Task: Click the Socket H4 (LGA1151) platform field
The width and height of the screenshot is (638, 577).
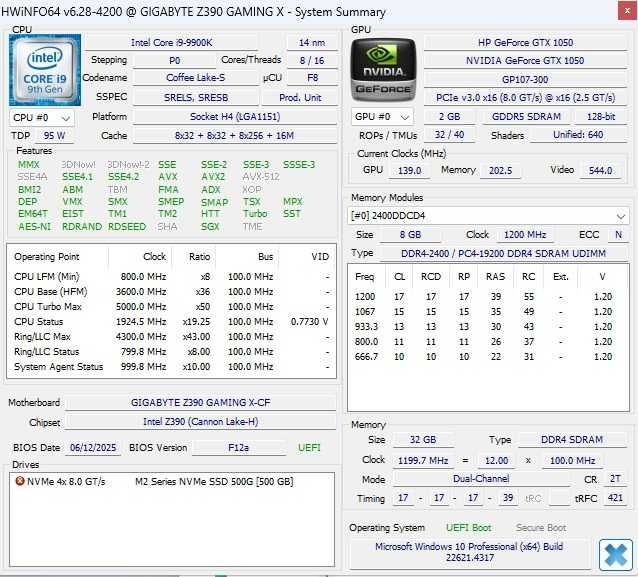Action: point(235,117)
